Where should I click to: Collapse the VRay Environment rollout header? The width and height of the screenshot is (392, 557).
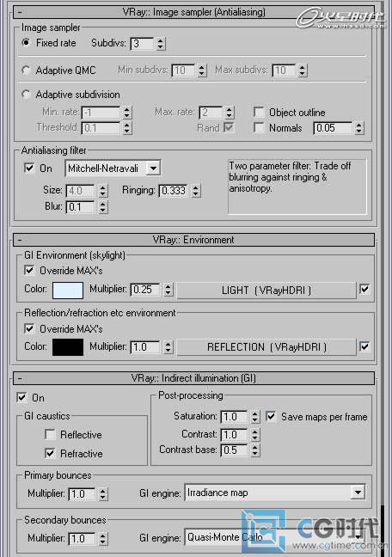193,240
